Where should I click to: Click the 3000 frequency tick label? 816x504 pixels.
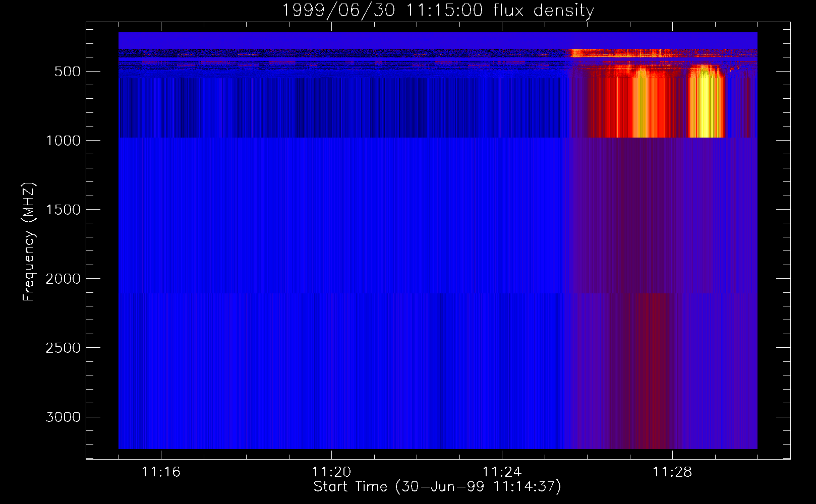tap(63, 417)
